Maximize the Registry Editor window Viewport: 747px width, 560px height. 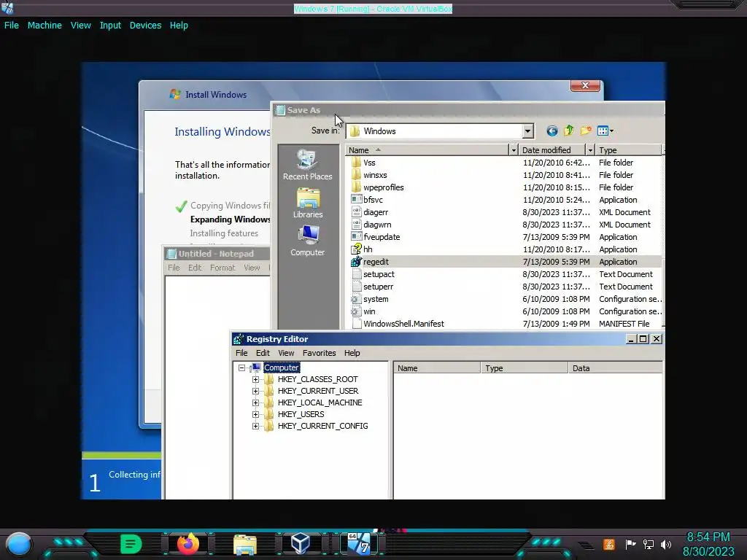click(x=643, y=338)
